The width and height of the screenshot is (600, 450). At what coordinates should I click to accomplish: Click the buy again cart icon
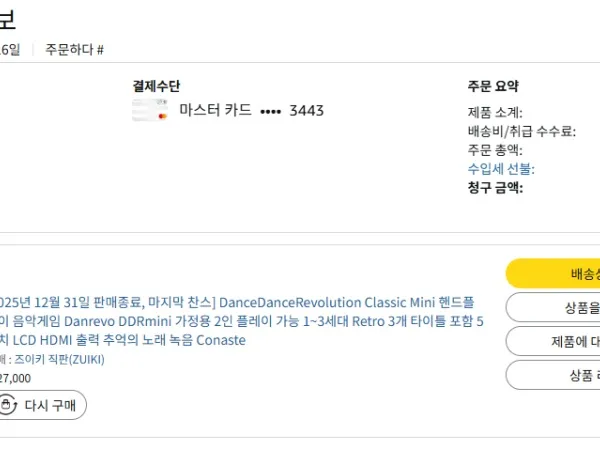coord(8,405)
